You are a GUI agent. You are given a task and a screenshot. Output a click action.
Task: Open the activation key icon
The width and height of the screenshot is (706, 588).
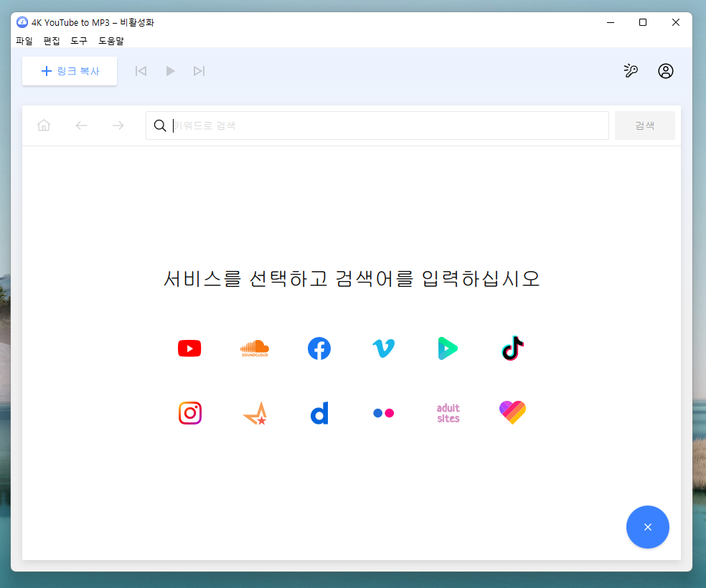coord(631,71)
